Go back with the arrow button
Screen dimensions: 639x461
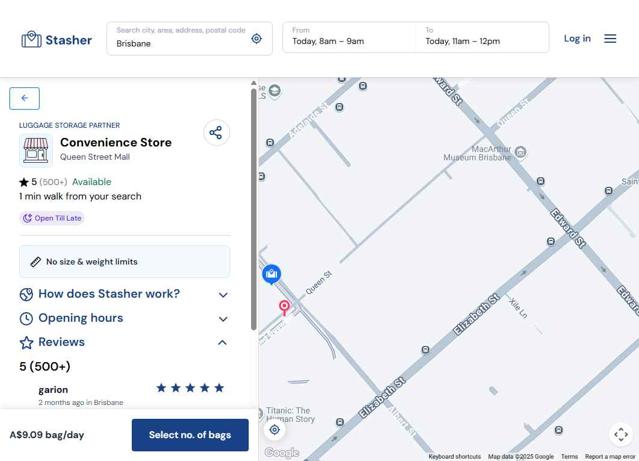(x=24, y=98)
